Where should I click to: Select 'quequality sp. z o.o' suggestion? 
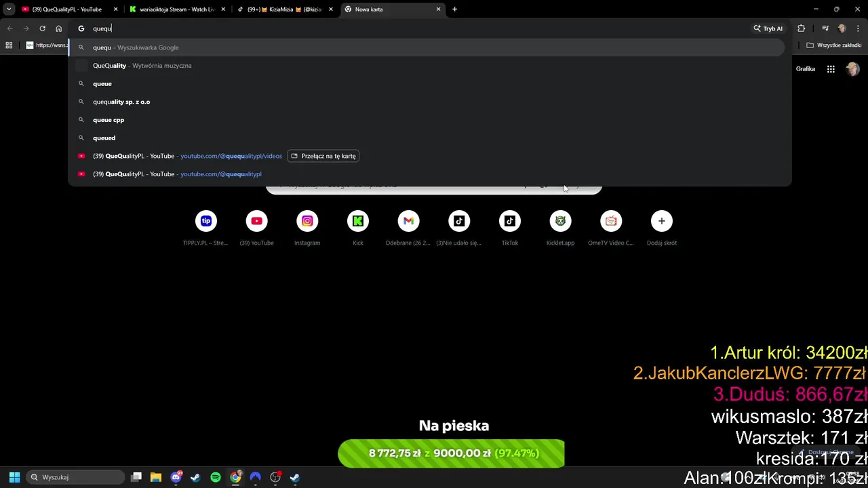point(427,102)
